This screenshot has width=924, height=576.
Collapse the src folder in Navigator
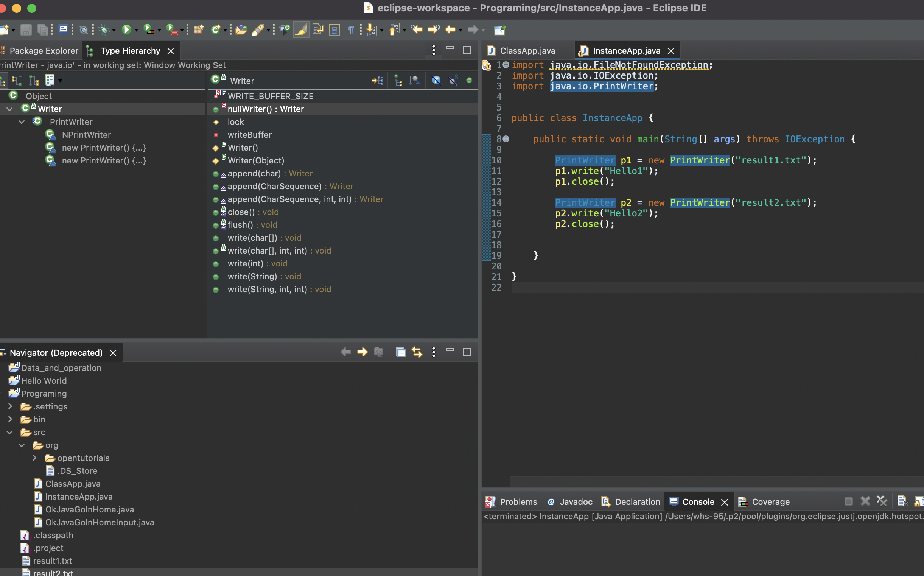point(10,433)
